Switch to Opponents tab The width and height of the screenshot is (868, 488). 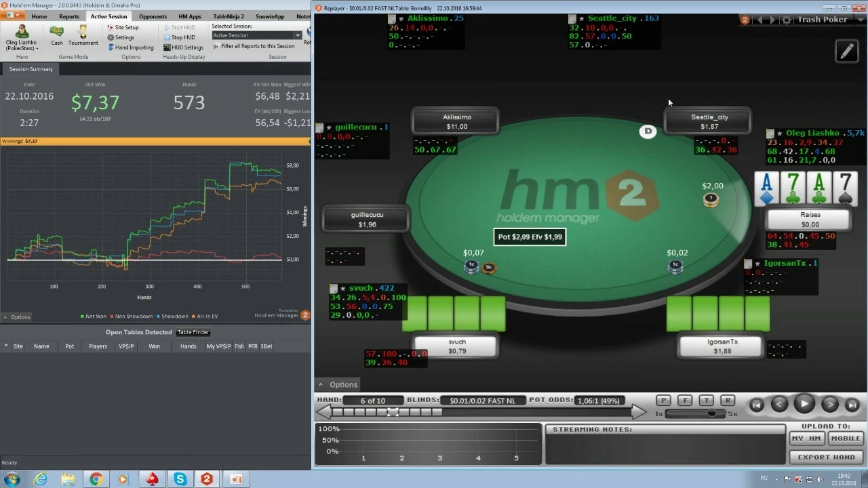point(153,16)
